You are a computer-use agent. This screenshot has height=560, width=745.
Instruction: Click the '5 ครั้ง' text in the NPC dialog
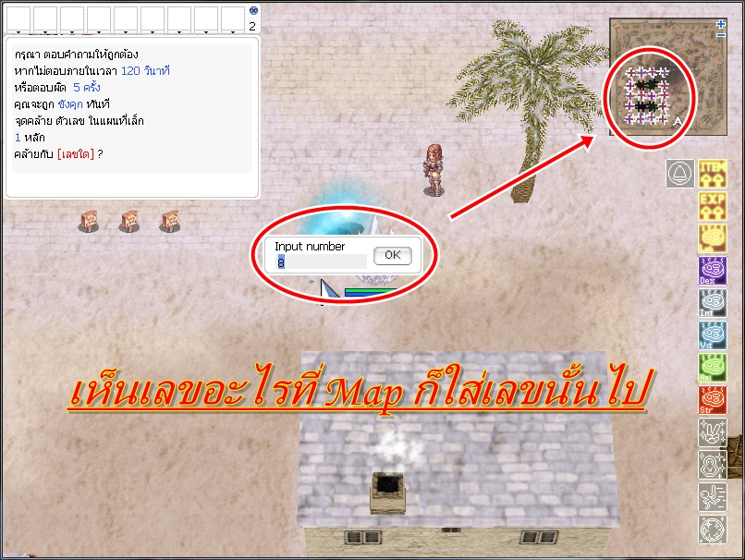87,88
